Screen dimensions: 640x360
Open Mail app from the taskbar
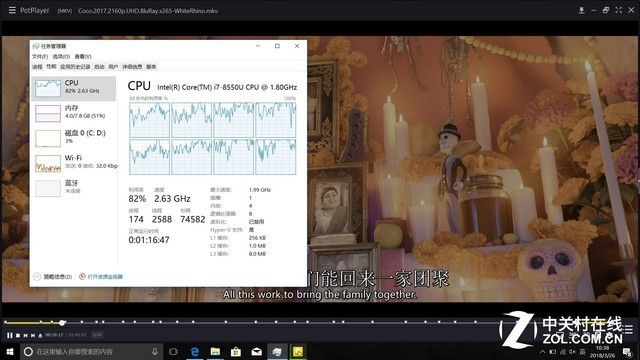257,351
